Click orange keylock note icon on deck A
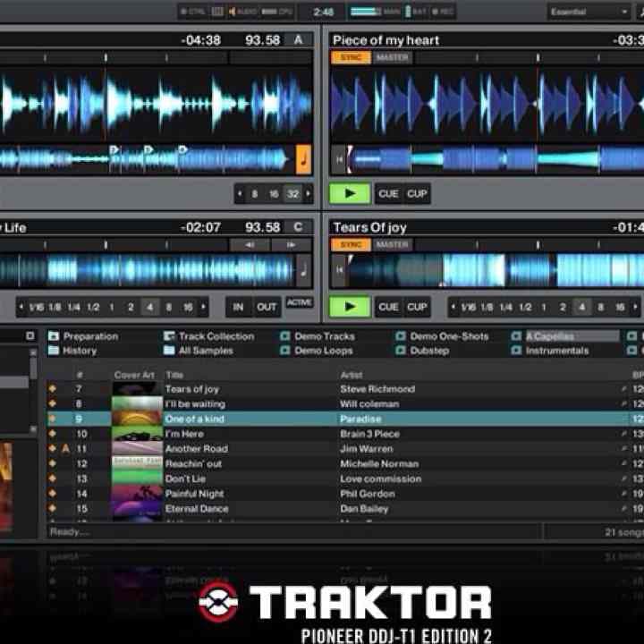The height and width of the screenshot is (644, 644). (x=303, y=159)
